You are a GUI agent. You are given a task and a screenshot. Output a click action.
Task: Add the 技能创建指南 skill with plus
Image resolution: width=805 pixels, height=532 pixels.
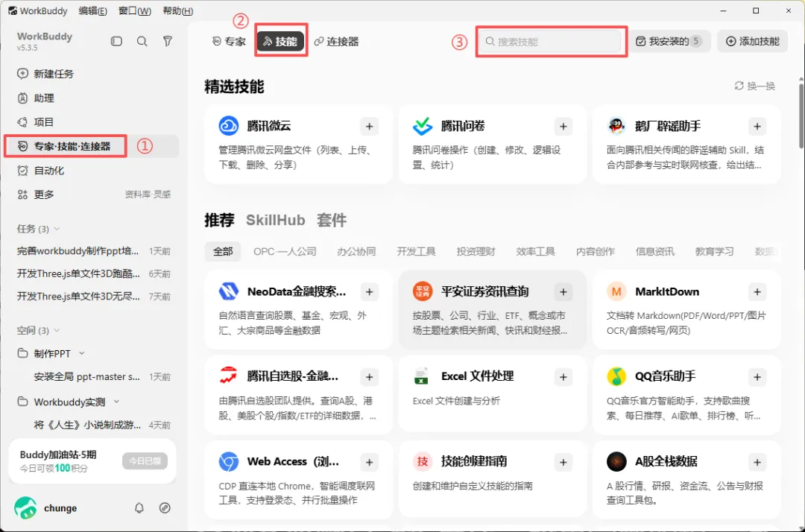[563, 462]
